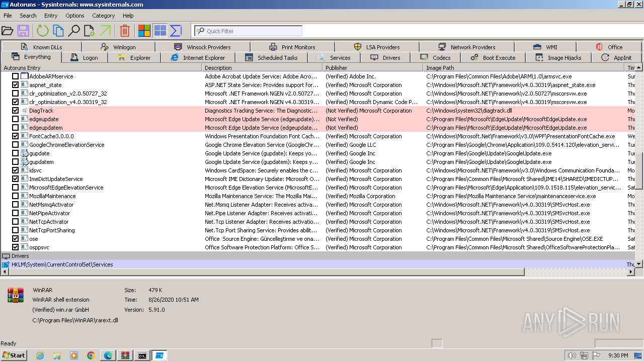Click the WinRAR icon in details pane
This screenshot has height=362, width=644.
click(16, 295)
